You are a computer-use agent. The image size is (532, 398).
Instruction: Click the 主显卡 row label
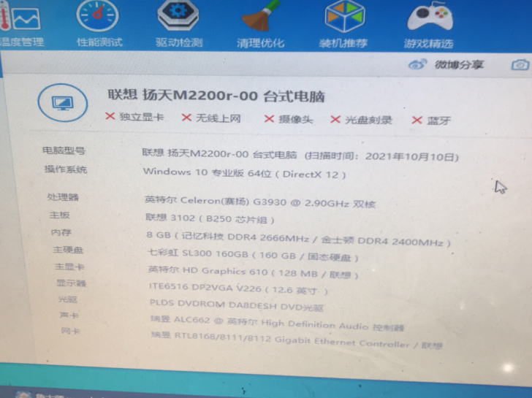[69, 267]
